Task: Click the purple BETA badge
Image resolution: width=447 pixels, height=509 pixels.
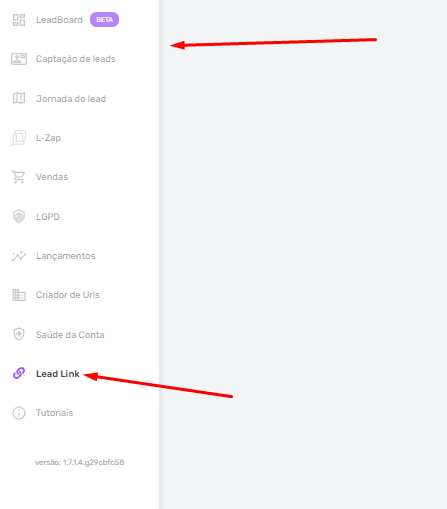Action: (104, 20)
